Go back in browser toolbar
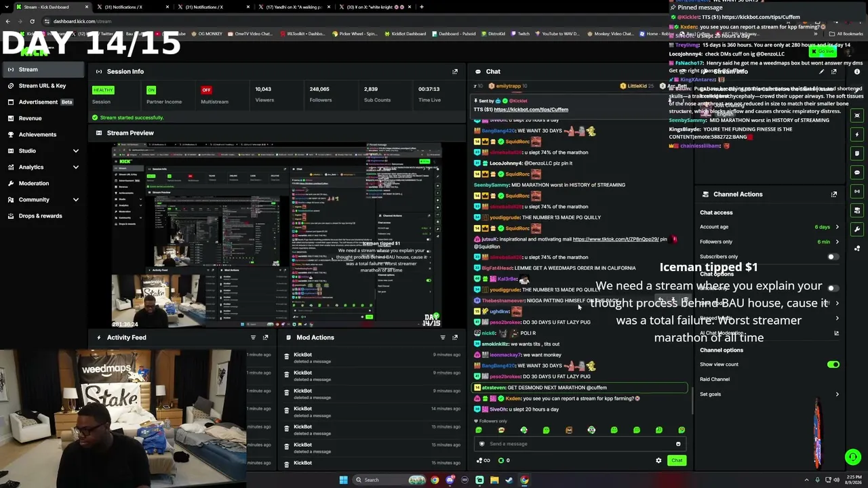Screen dimensions: 868x488 7,21
